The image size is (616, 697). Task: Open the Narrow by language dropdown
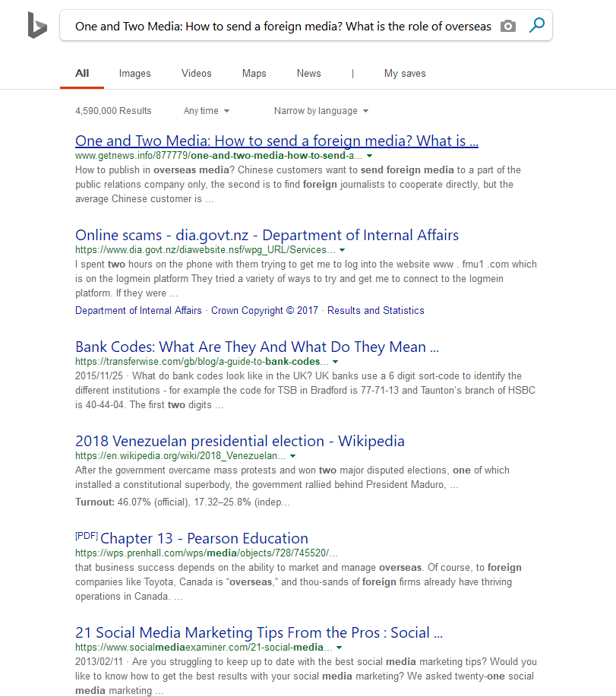tap(321, 111)
